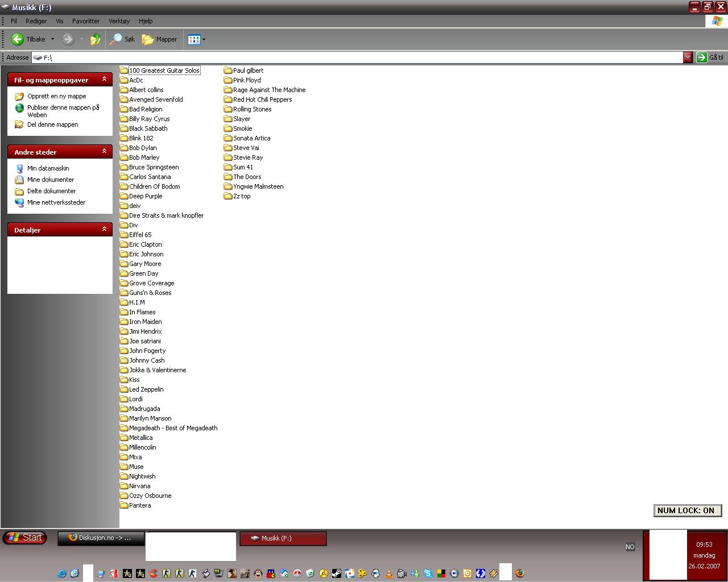
Task: Click Publiser denne mappen på Weben
Action: 63,111
